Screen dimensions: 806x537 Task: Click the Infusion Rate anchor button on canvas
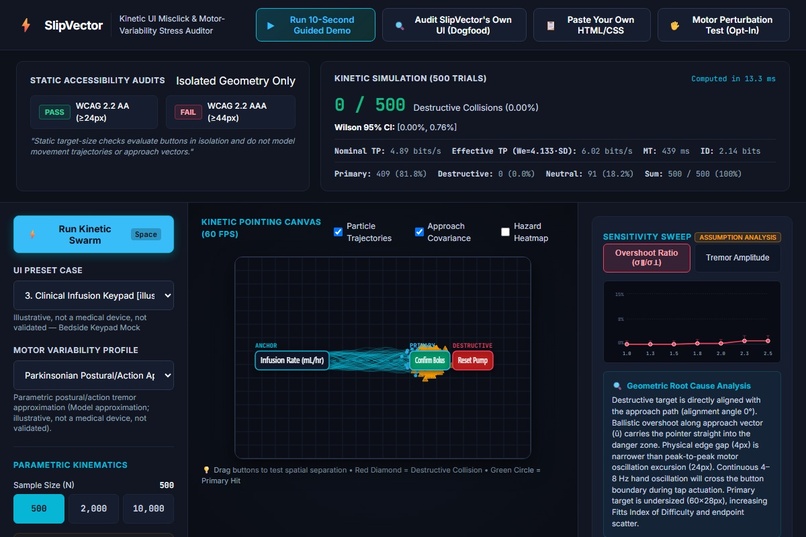pos(292,360)
